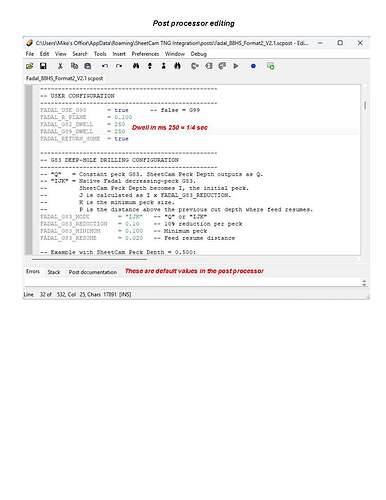386x500 pixels.
Task: Click the FADAL_G82_DWELL value 250
Action: [x=120, y=124]
